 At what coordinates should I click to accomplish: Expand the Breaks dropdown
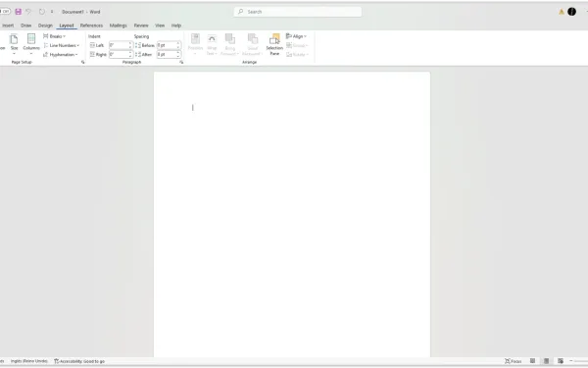pos(54,36)
